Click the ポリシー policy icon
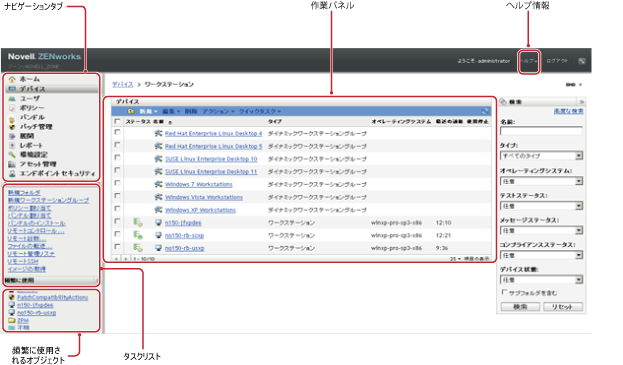623x365 pixels. tap(12, 108)
